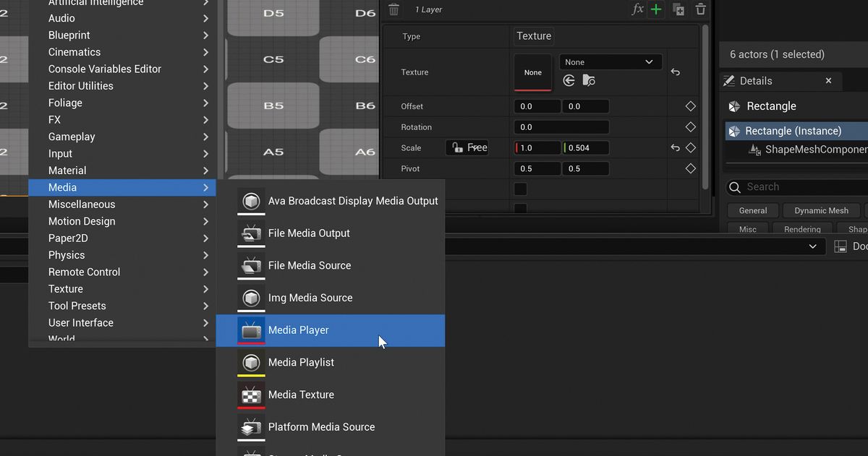Screen dimensions: 868x456
Task: Create a File Media Output asset
Action: [x=309, y=233]
